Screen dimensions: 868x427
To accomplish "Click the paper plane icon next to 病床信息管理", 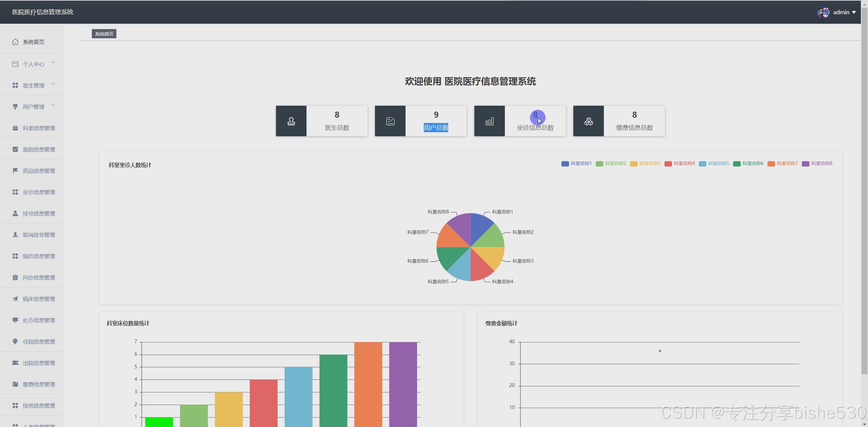I will click(x=15, y=299).
